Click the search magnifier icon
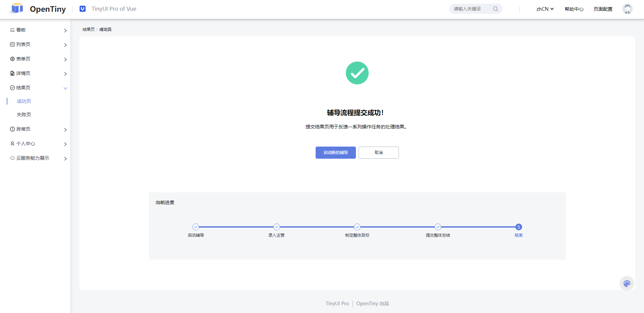This screenshot has width=644, height=313. click(495, 9)
